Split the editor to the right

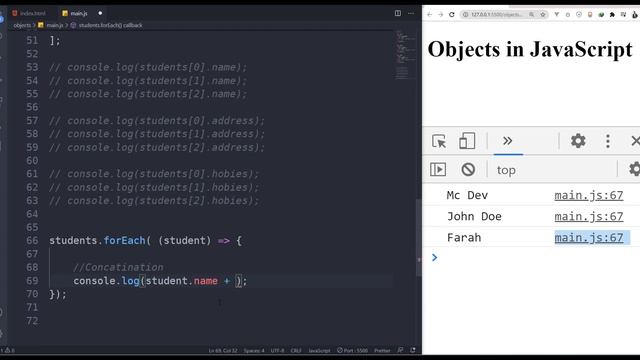(398, 13)
